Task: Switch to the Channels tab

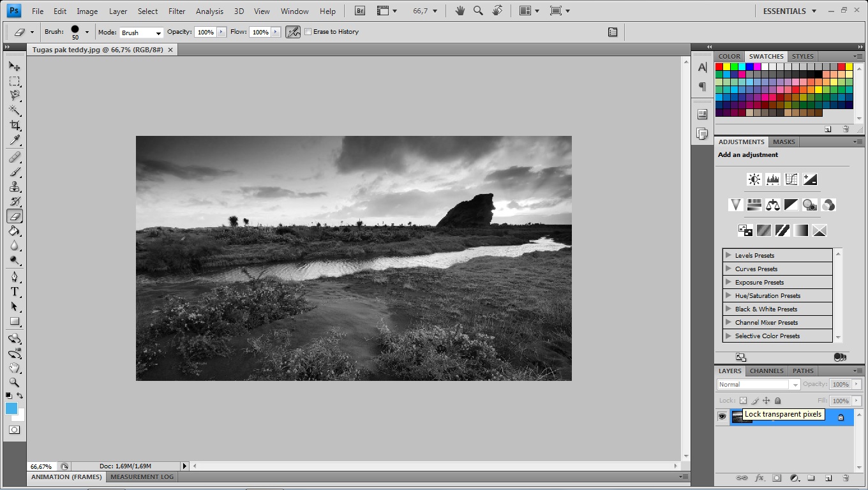Action: (x=767, y=371)
